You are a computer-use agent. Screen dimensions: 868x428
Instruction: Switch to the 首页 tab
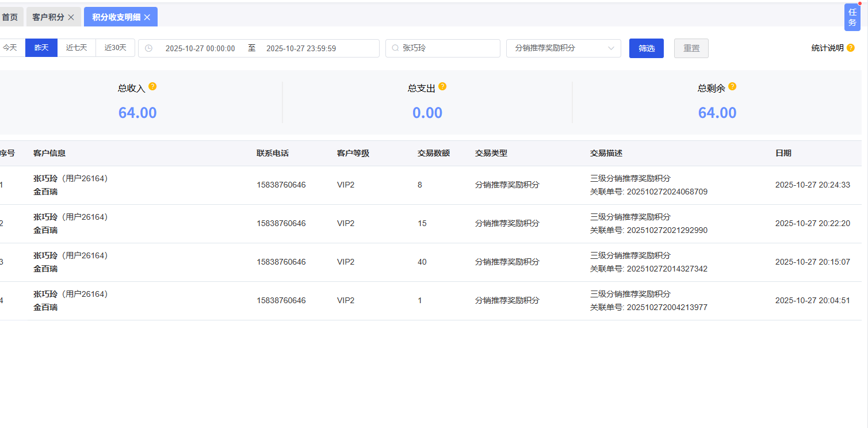tap(10, 17)
